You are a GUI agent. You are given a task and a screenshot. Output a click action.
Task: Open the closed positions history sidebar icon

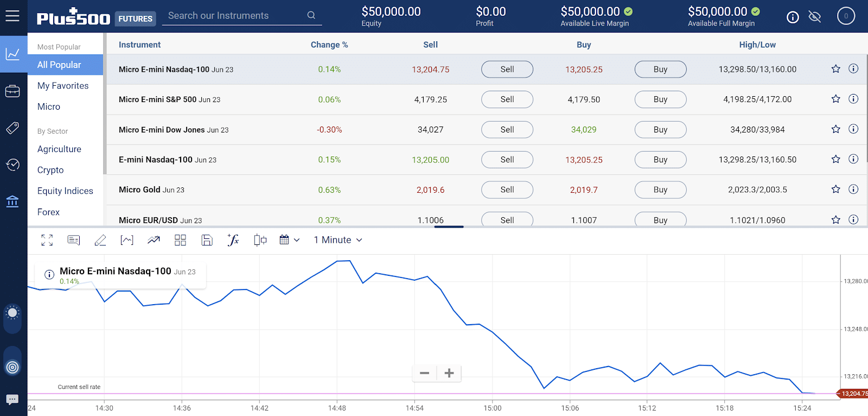12,165
